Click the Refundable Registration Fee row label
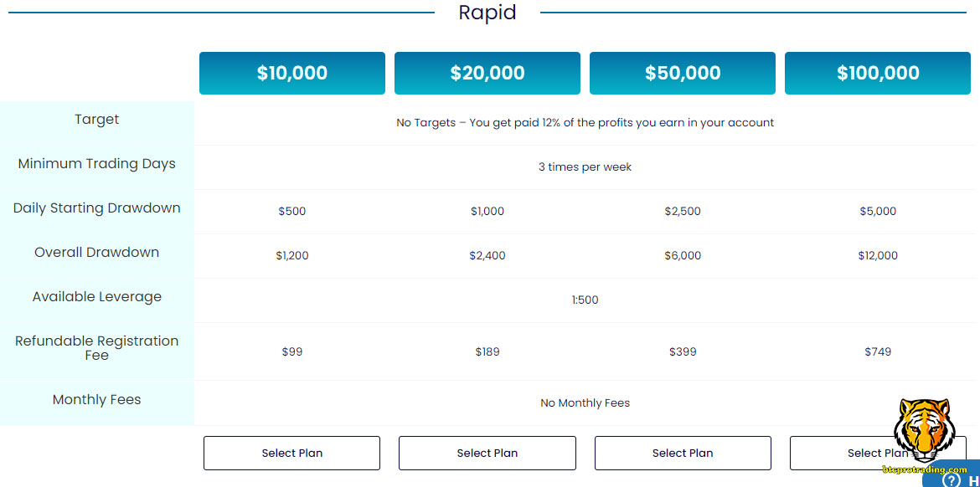Image resolution: width=980 pixels, height=487 pixels. [97, 348]
